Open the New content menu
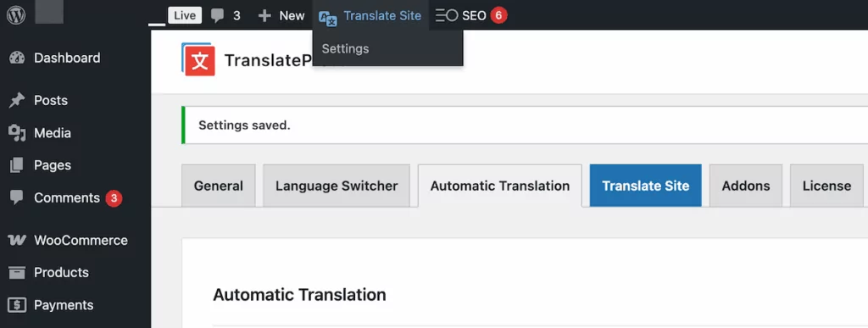The width and height of the screenshot is (868, 328). point(281,15)
